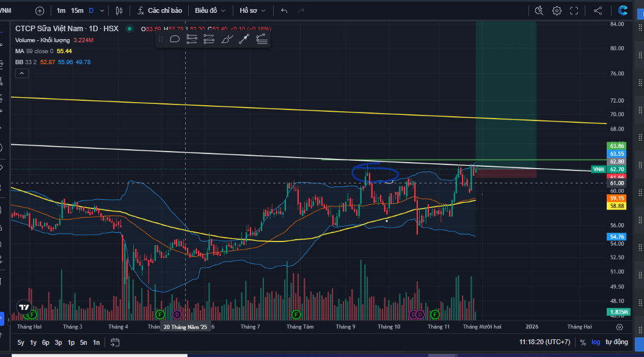Image resolution: width=644 pixels, height=357 pixels.
Task: Enter fullscreen chart mode
Action: (x=574, y=10)
